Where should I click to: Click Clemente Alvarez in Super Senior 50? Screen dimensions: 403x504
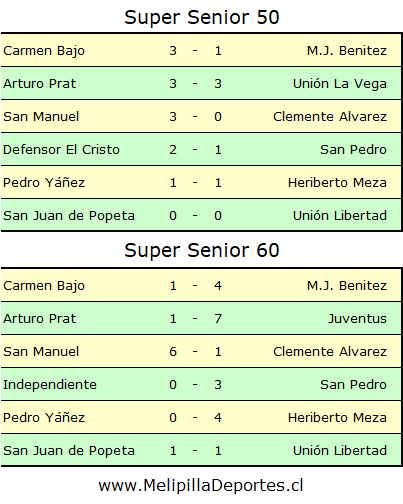point(330,117)
